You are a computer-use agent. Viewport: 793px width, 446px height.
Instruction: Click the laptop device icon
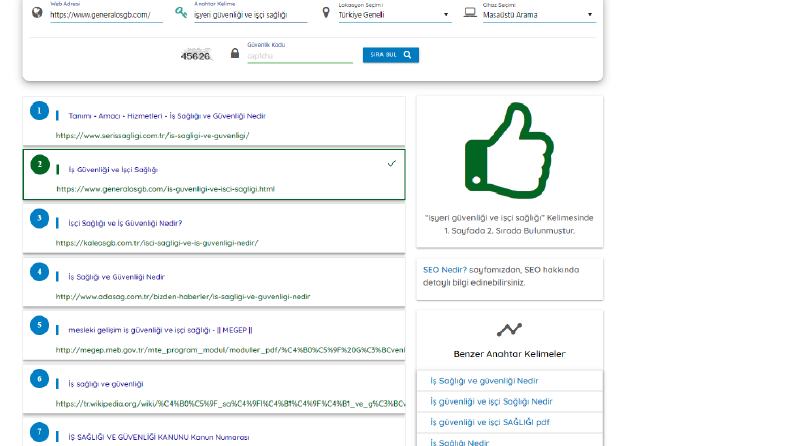point(470,12)
